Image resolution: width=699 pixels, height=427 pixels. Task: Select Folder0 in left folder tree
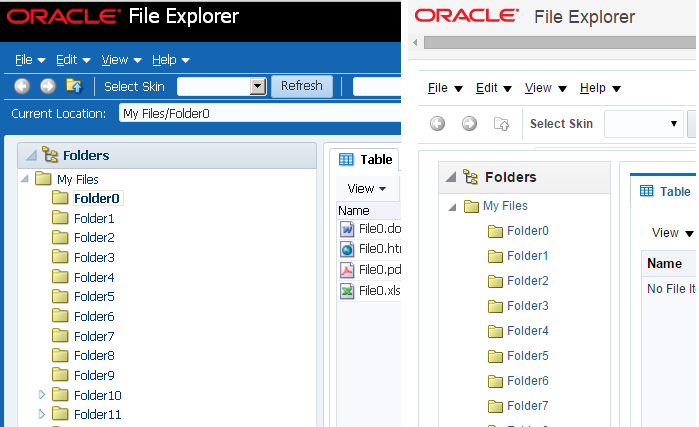coord(97,198)
